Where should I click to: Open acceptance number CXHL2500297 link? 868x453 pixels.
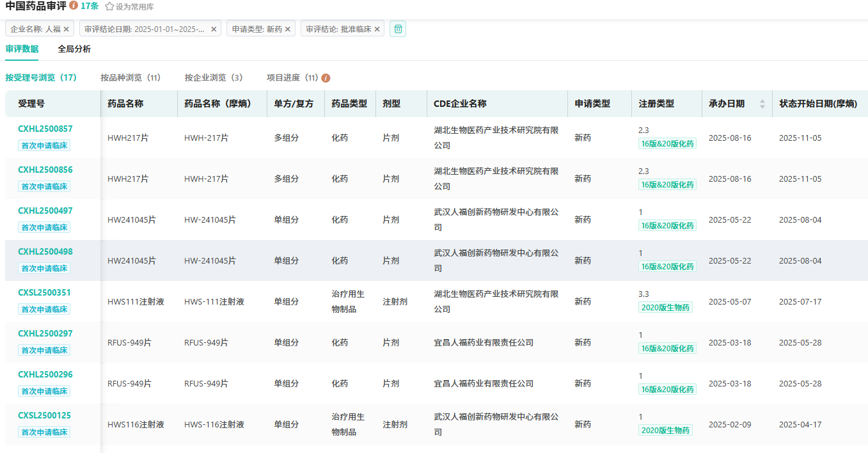coord(45,333)
